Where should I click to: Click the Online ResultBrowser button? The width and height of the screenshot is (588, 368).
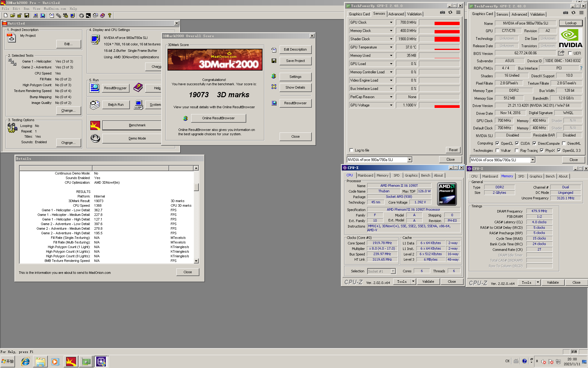[218, 118]
